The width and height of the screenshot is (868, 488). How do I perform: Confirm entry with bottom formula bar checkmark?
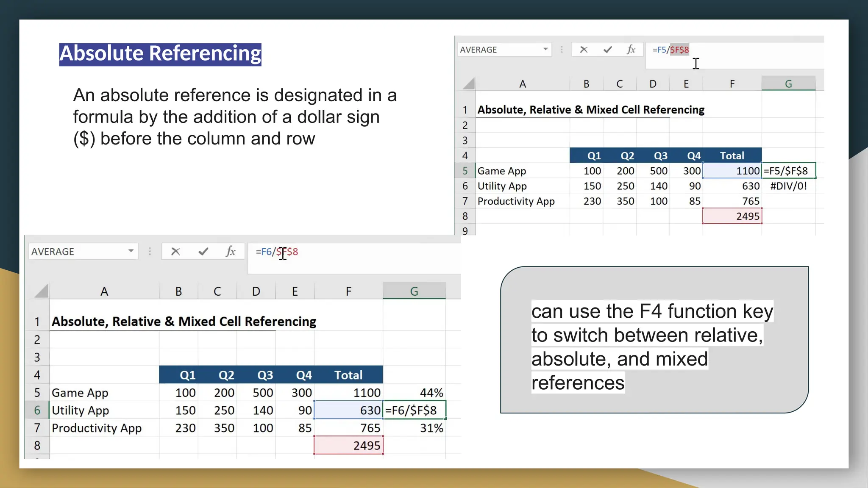tap(203, 252)
